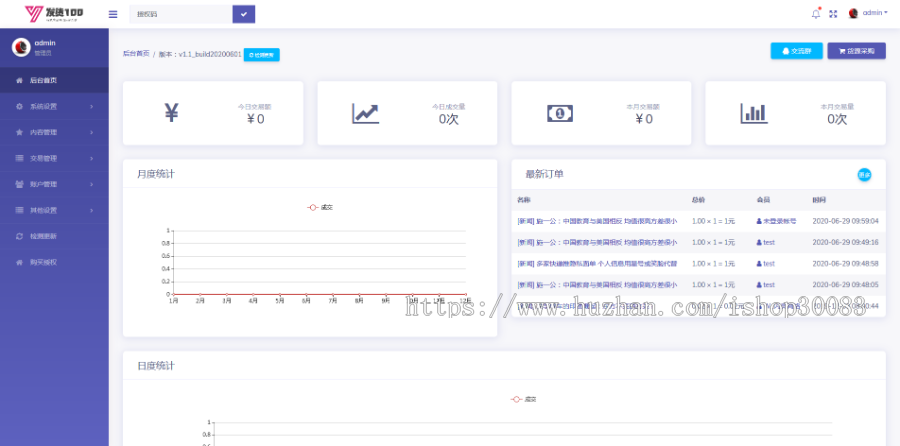Click the 货源采购 button
Image resolution: width=900 pixels, height=446 pixels.
click(856, 51)
